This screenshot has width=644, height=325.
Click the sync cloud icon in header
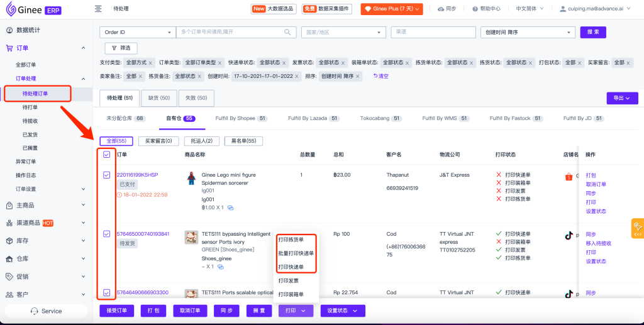(441, 9)
